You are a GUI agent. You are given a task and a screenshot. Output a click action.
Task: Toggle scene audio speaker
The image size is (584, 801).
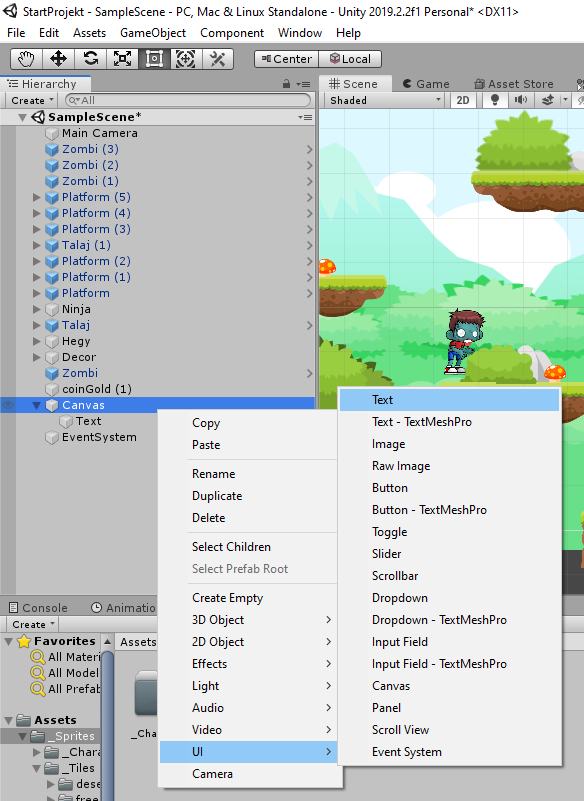click(x=521, y=100)
